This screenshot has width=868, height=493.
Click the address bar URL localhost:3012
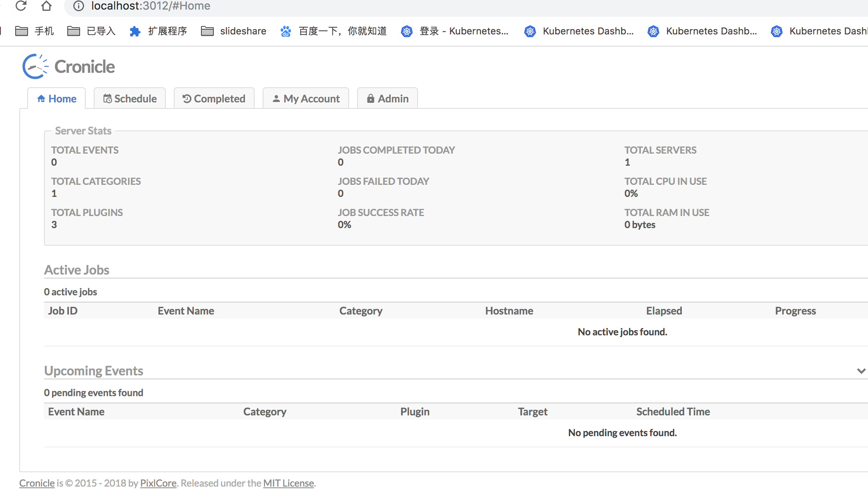[x=151, y=6]
